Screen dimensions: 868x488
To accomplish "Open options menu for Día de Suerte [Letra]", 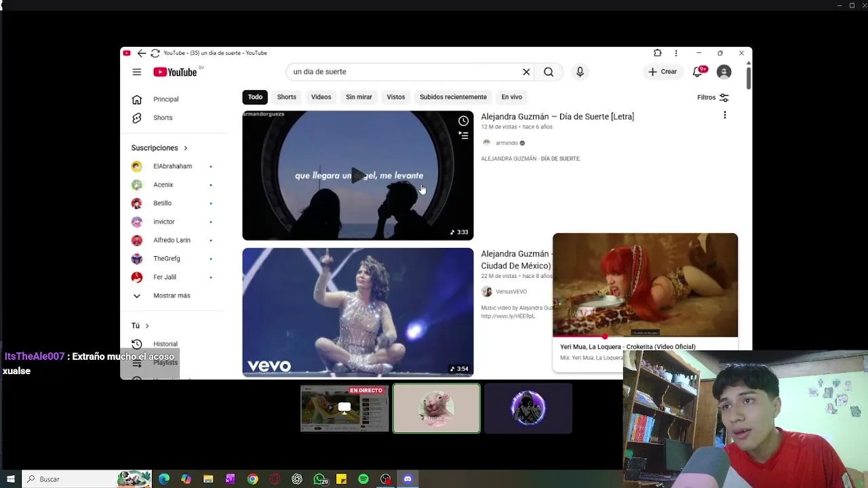I will (724, 115).
